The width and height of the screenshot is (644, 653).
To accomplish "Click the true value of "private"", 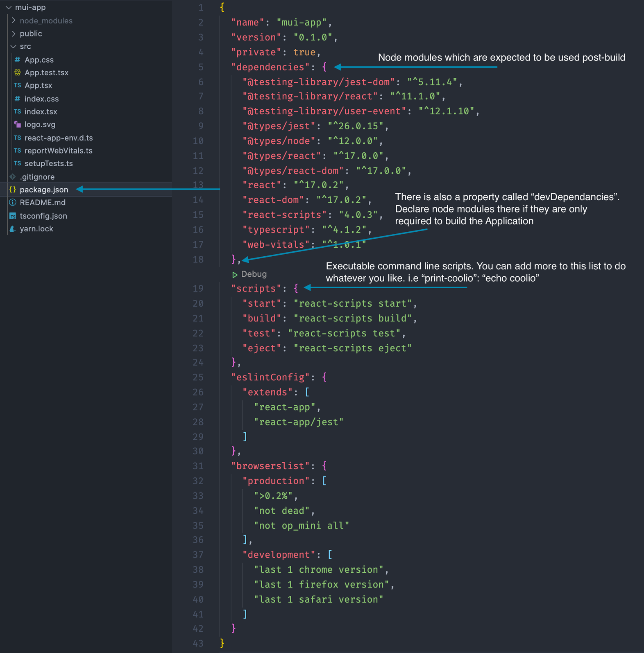I will click(x=305, y=52).
